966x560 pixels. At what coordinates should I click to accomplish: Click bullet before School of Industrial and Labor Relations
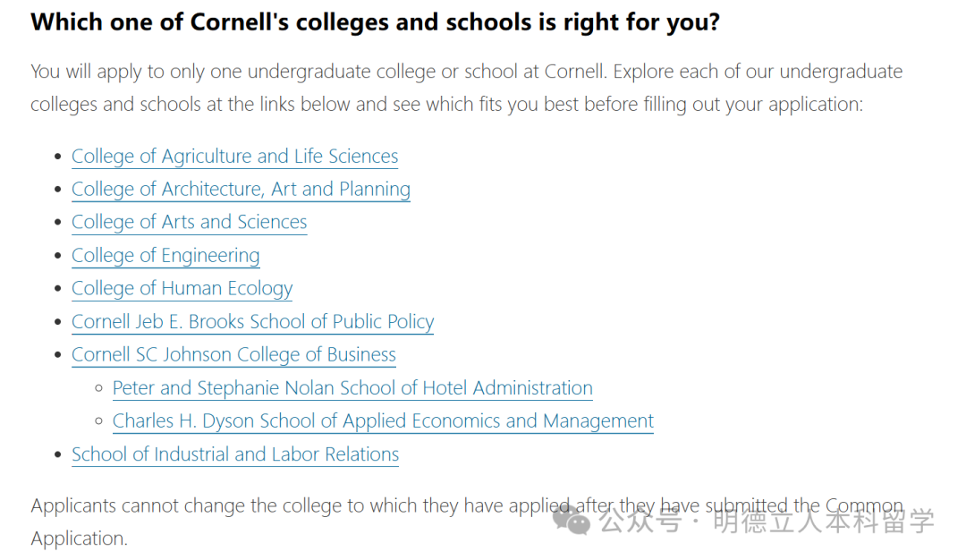(58, 454)
